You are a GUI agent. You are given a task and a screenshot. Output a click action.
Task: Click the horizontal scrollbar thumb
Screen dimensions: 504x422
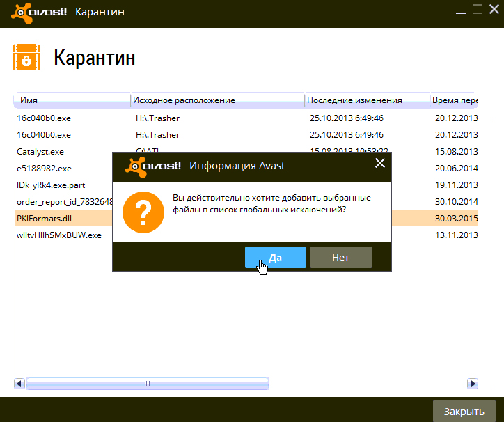147,384
